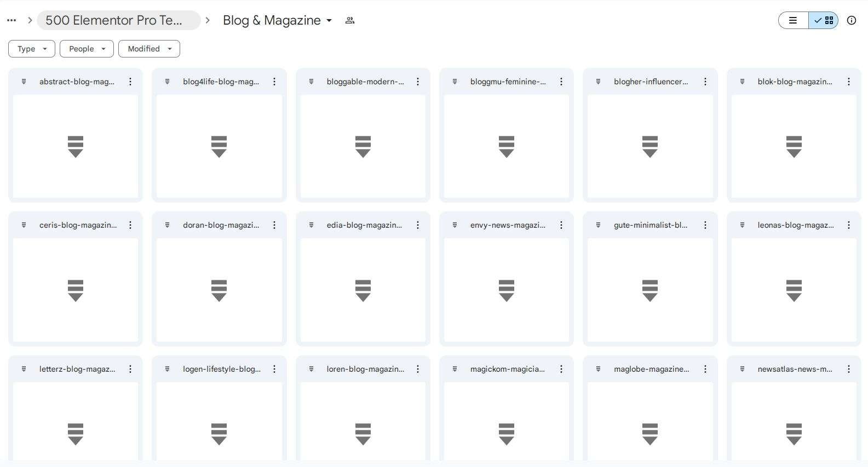
Task: Select the abstract-blog-mag thumbnail
Action: point(76,146)
